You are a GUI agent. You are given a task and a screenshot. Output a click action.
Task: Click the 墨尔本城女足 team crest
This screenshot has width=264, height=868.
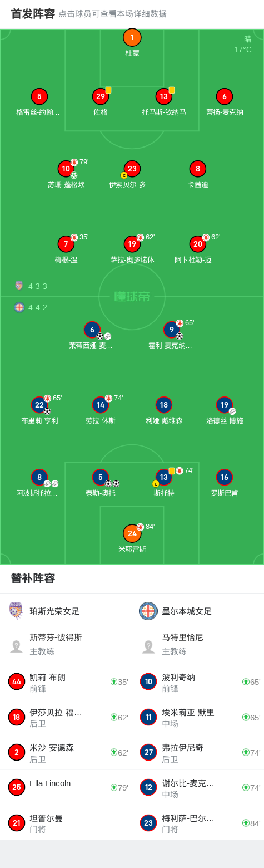148,611
